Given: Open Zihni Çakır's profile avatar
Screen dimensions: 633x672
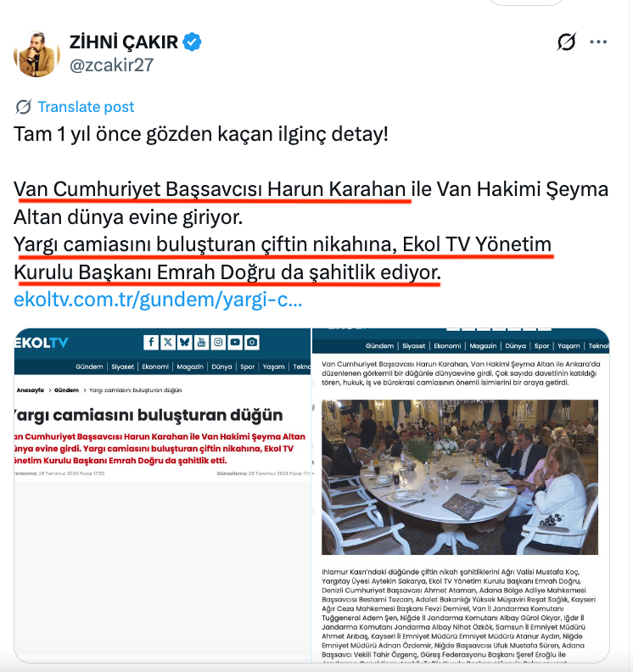Looking at the screenshot, I should (36, 54).
